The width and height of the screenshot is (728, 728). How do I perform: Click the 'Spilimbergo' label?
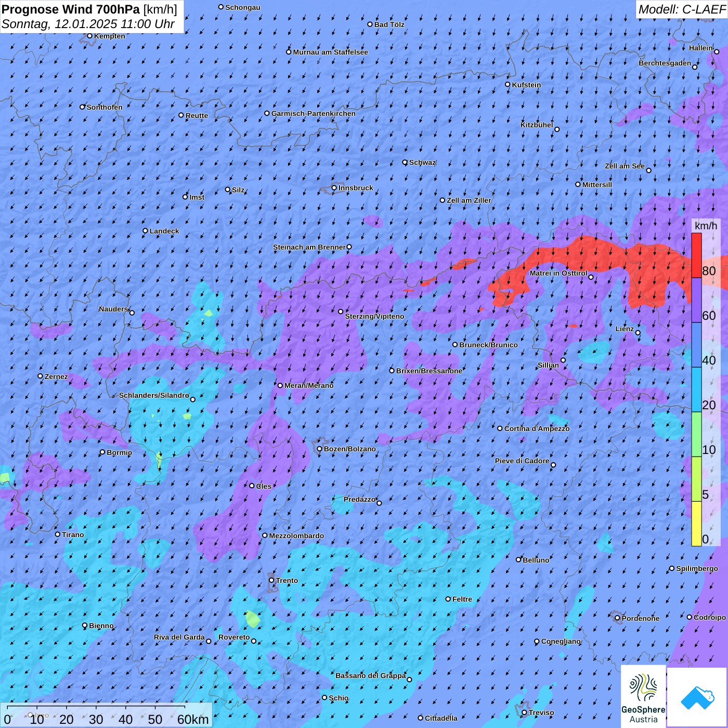click(x=697, y=568)
